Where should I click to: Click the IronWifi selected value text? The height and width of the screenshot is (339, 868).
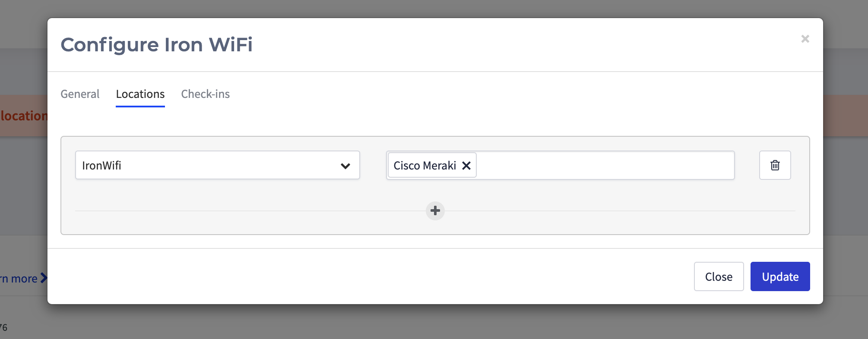[x=102, y=166]
